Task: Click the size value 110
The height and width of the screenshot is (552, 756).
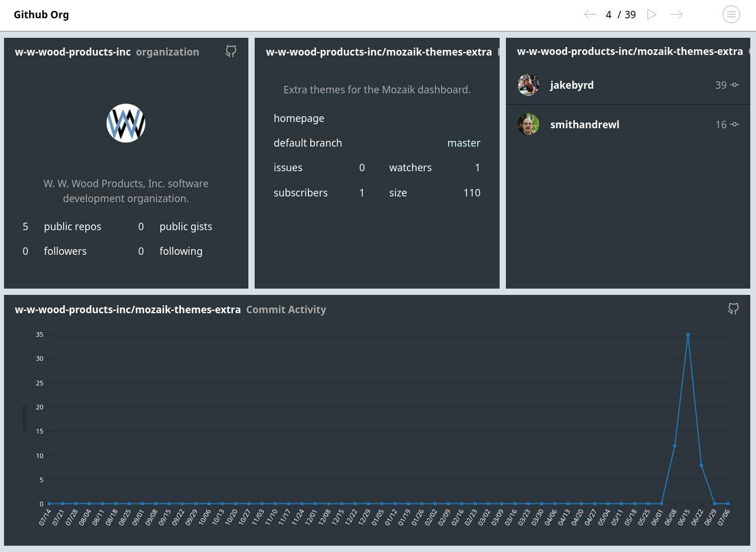Action: tap(472, 192)
